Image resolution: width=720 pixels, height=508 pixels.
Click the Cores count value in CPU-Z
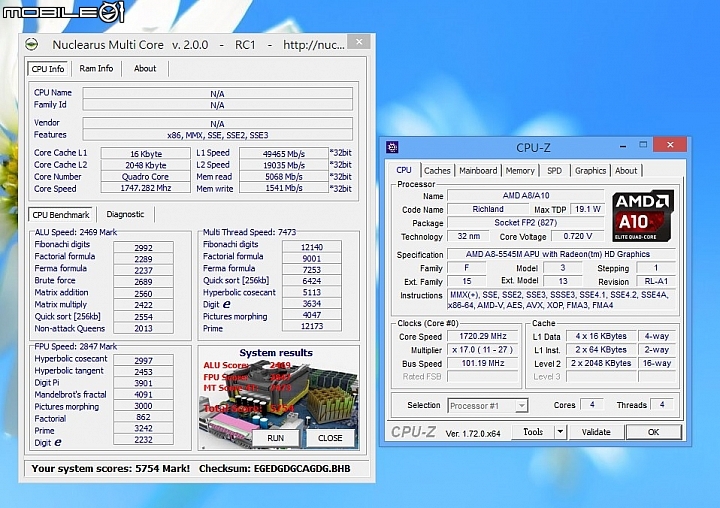tap(592, 405)
